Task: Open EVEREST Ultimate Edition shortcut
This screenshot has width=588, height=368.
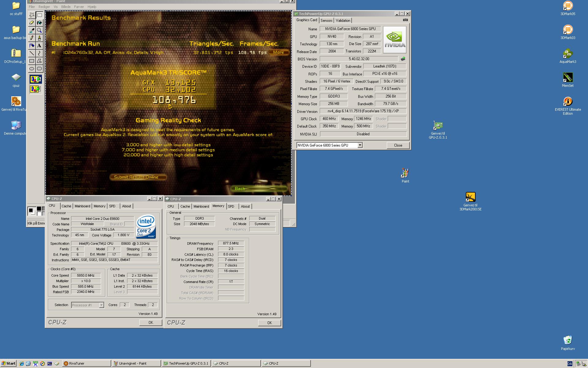Action: (568, 106)
